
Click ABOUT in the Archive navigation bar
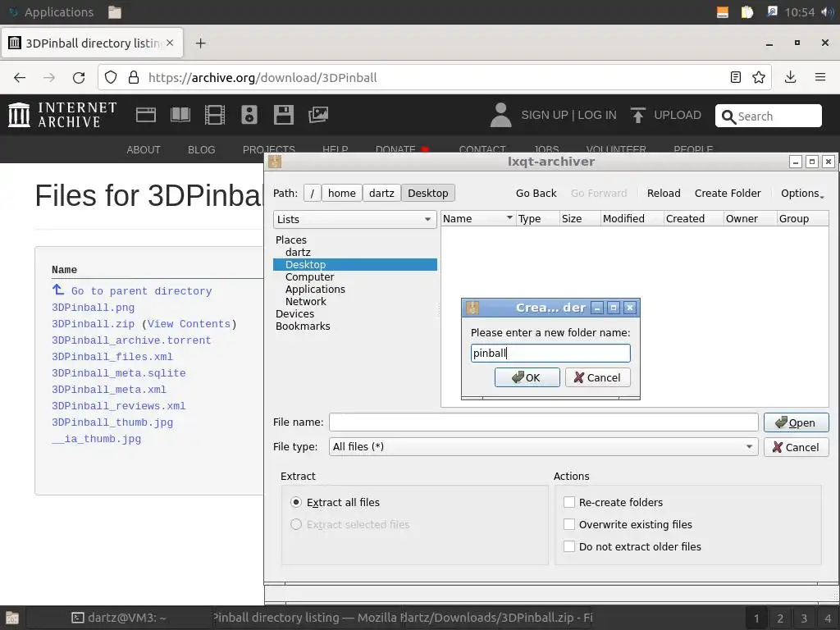[x=143, y=150]
